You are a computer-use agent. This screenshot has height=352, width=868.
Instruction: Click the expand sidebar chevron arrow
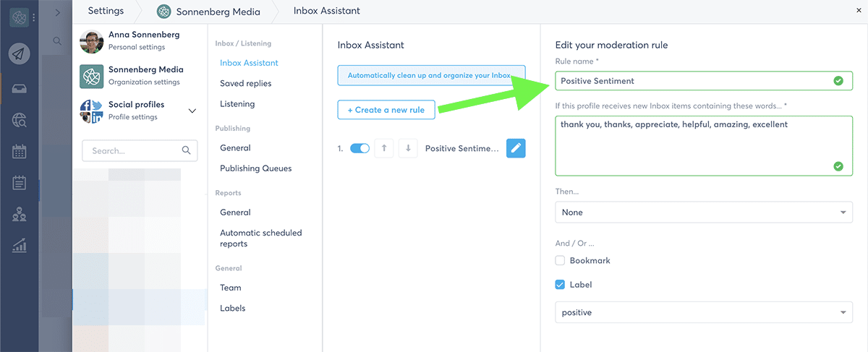[x=57, y=12]
